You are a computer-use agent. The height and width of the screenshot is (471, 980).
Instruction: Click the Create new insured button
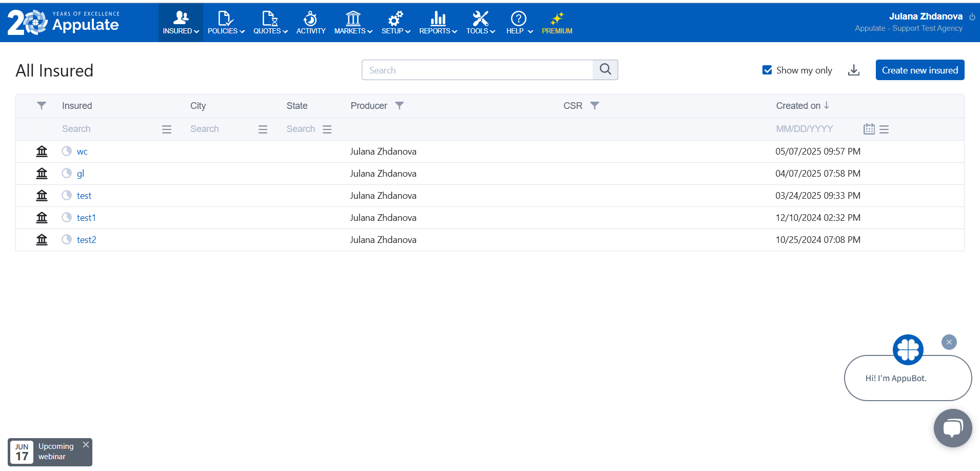[920, 70]
